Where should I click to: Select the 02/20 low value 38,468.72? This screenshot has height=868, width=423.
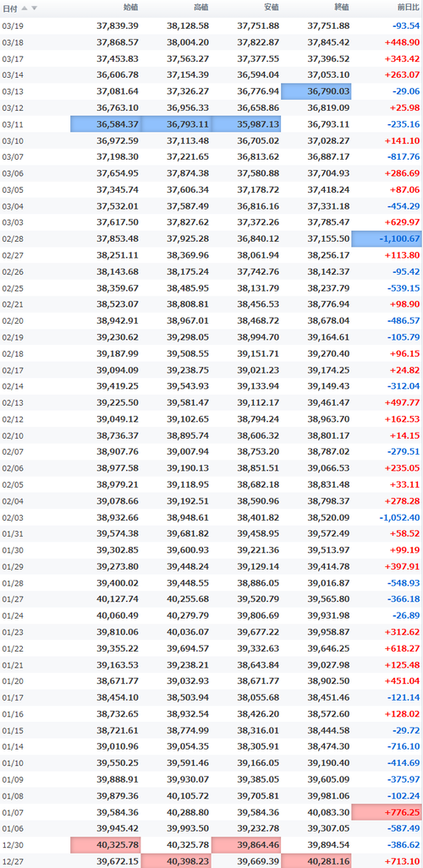pyautogui.click(x=258, y=321)
